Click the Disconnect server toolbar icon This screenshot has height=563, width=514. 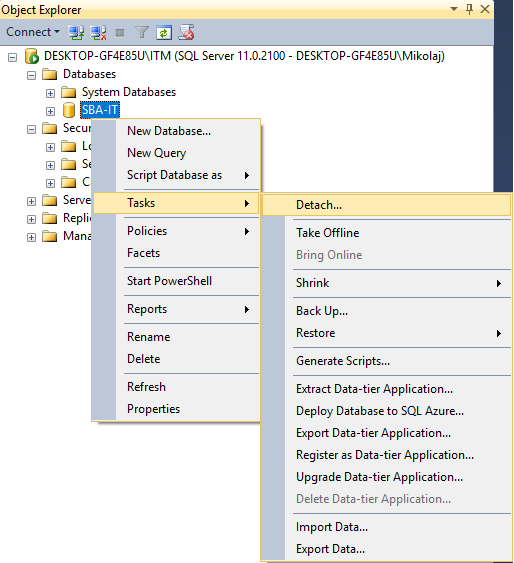point(98,32)
